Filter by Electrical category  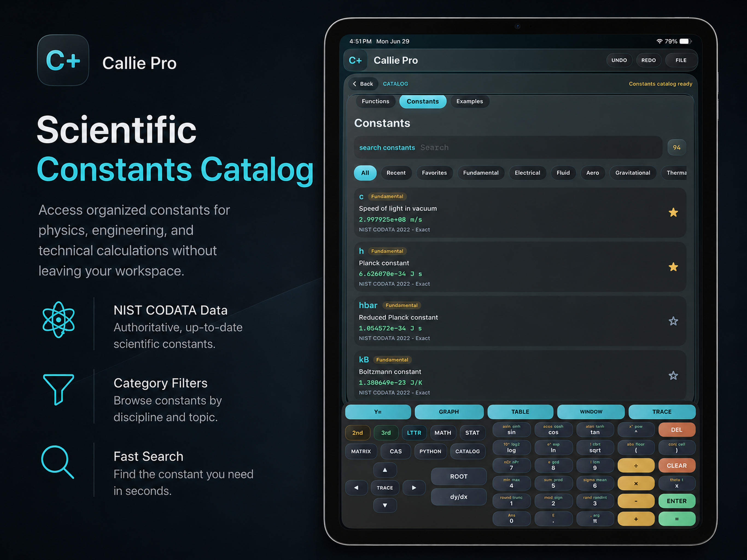(x=527, y=173)
